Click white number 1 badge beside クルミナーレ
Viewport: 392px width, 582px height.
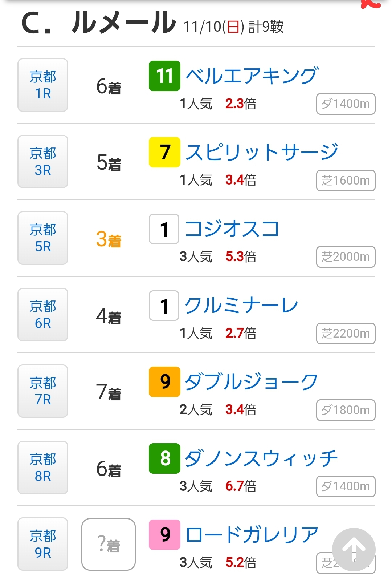[164, 306]
